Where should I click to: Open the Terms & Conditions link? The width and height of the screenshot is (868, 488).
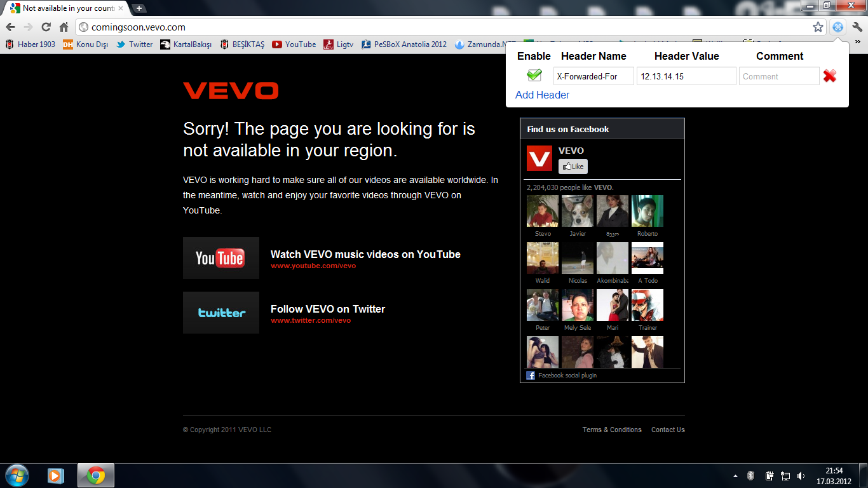pyautogui.click(x=612, y=430)
